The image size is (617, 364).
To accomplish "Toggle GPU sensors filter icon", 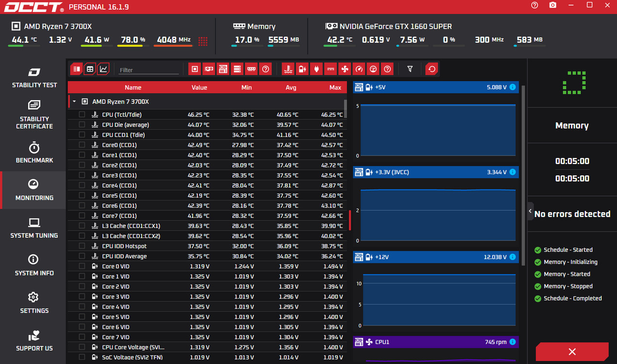I will tap(209, 69).
